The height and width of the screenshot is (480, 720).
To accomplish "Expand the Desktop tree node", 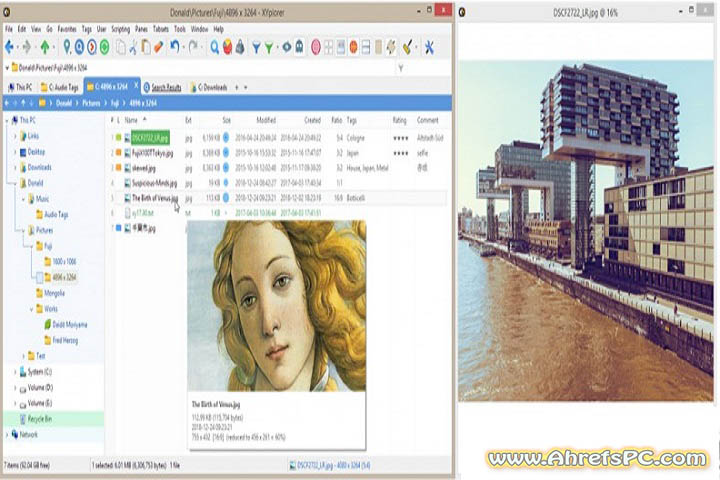I will click(15, 152).
